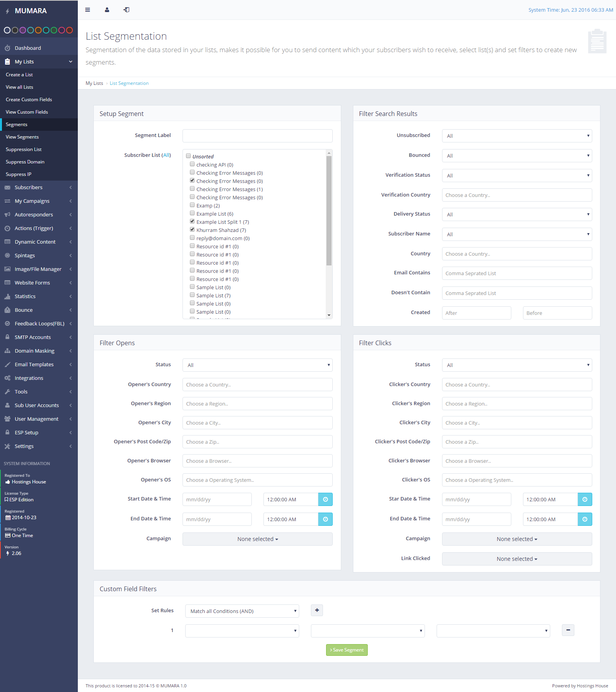
Task: Click the (All) link beside Subscriber List
Action: pos(166,155)
